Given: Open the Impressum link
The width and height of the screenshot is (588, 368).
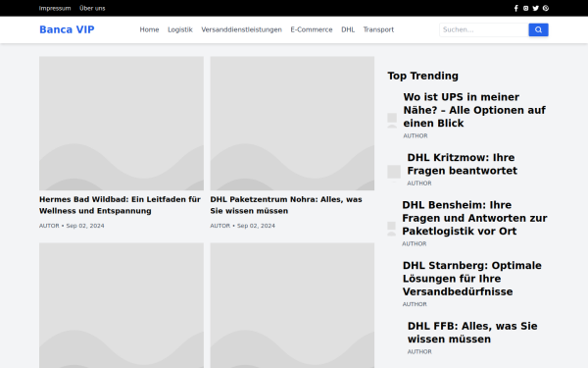Looking at the screenshot, I should coord(55,8).
